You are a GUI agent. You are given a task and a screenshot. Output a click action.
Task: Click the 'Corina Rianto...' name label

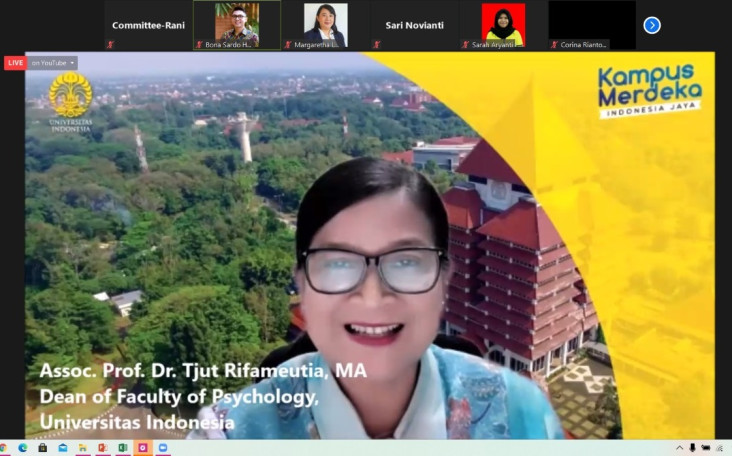click(x=584, y=45)
